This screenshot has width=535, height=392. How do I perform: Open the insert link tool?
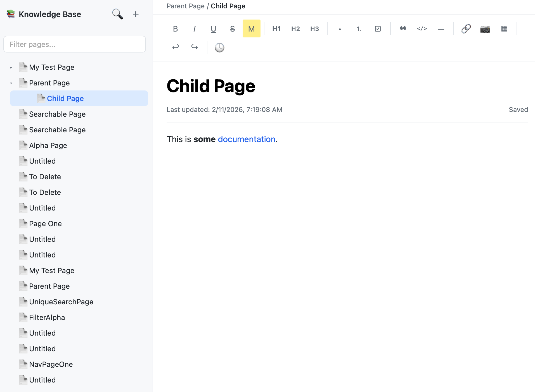click(x=466, y=28)
